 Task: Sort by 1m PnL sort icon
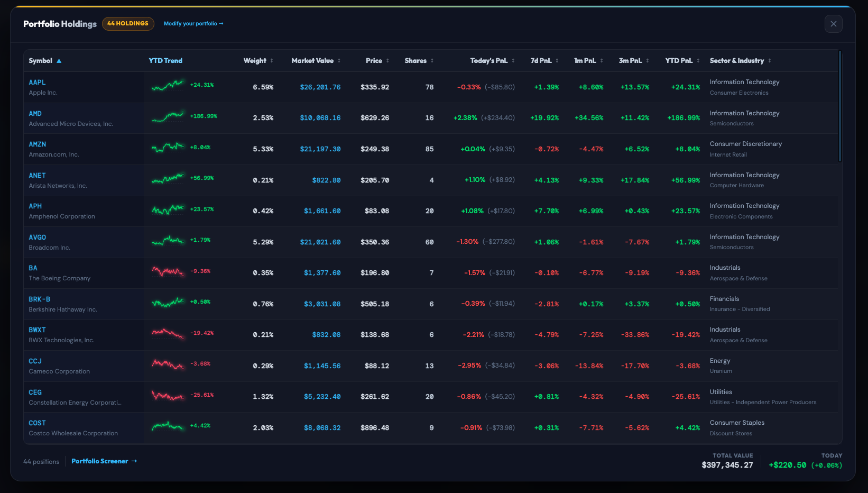[602, 61]
